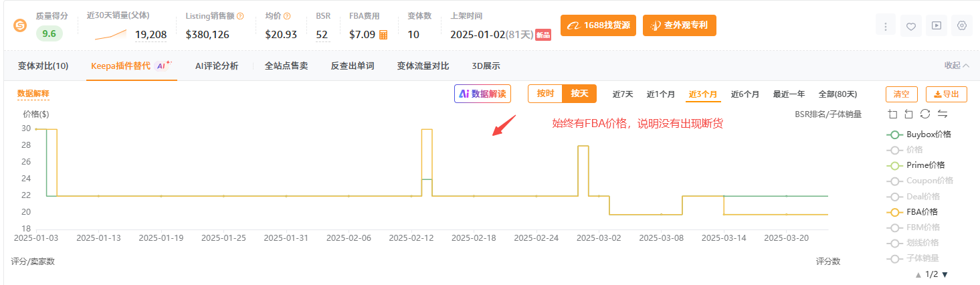The image size is (980, 285).
Task: Select the 近3个月 time range
Action: point(703,94)
